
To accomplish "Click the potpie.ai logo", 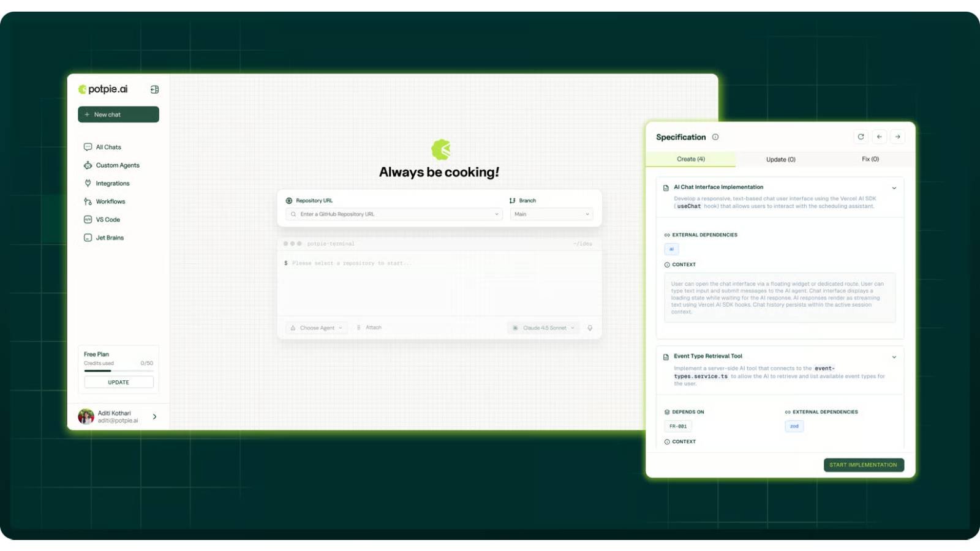I will coord(103,89).
